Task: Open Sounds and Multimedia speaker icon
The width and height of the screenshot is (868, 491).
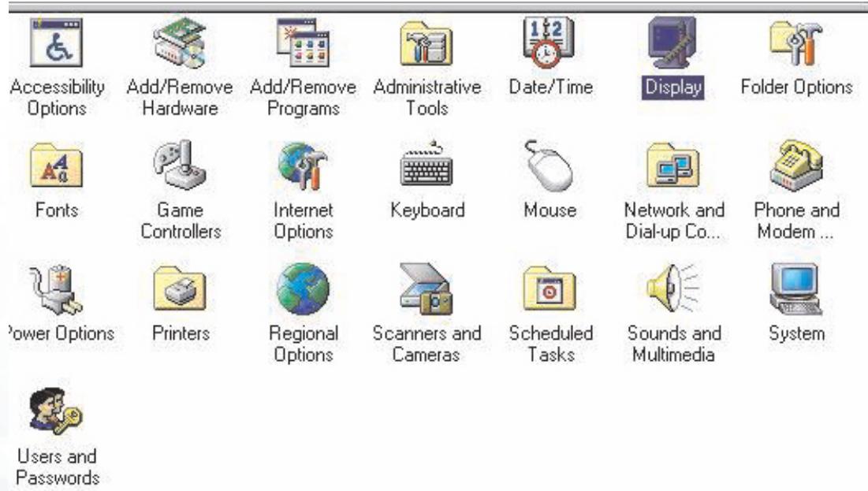Action: [x=673, y=288]
